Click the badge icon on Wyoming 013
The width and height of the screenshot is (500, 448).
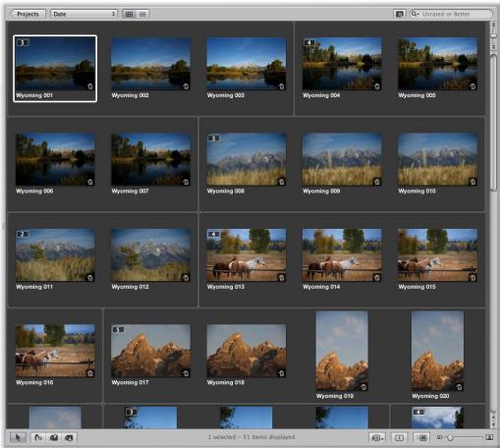pos(281,278)
